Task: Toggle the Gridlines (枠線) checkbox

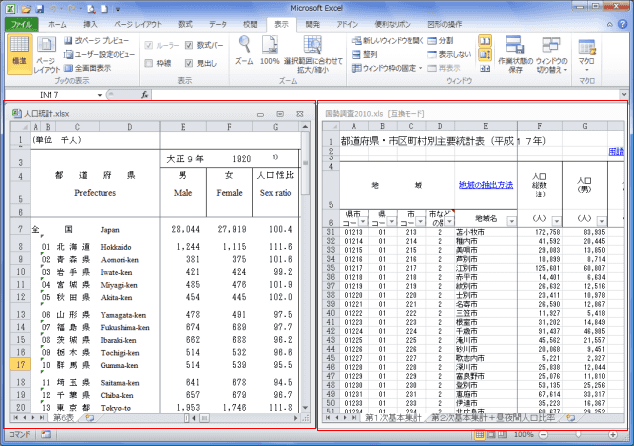Action: (148, 62)
